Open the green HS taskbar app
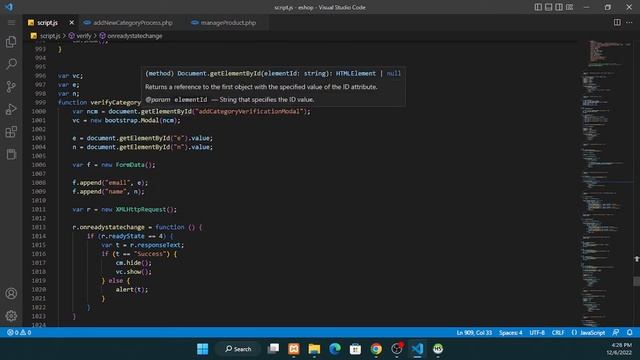 coord(438,349)
